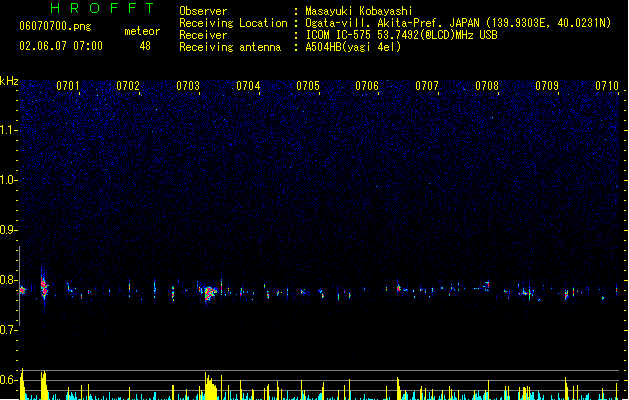Click the 0.9 kHz axis label
Screen dimensions: 629x400
8,230
